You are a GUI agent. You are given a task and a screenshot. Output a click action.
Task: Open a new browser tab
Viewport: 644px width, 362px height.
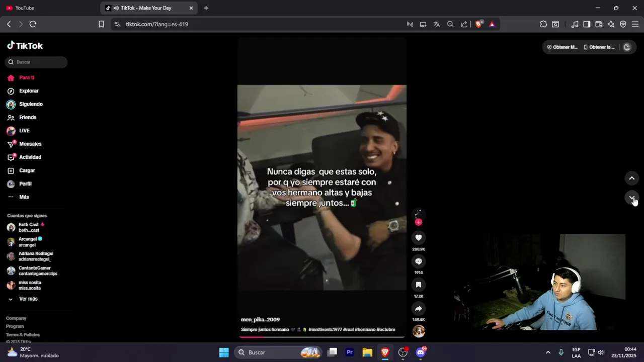tap(206, 8)
